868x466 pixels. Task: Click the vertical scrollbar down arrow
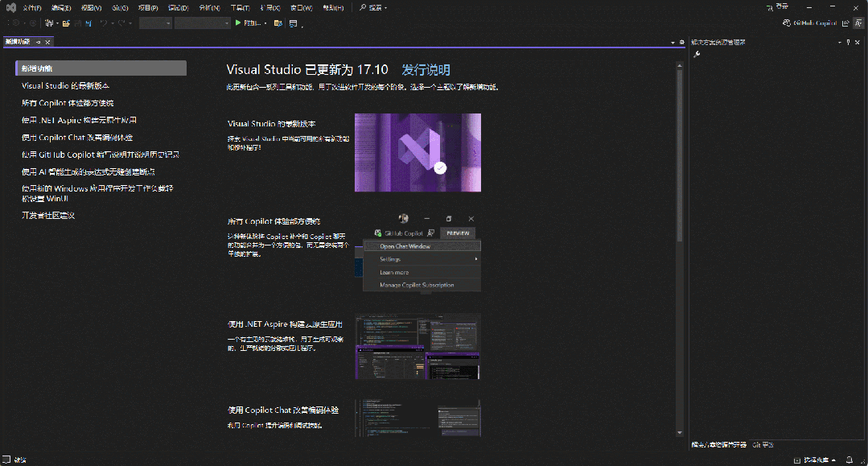coord(680,433)
